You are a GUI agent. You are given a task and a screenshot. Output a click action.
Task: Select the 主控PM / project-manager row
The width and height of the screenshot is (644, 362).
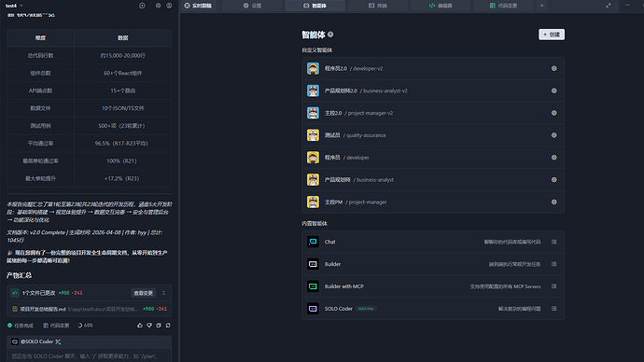click(433, 202)
